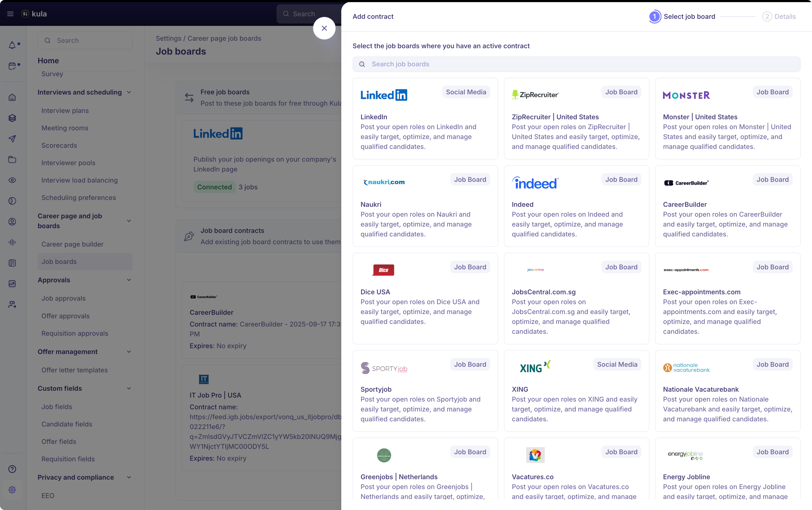812x510 pixels.
Task: Click the Connected status badge under LinkedIn
Action: [x=214, y=187]
